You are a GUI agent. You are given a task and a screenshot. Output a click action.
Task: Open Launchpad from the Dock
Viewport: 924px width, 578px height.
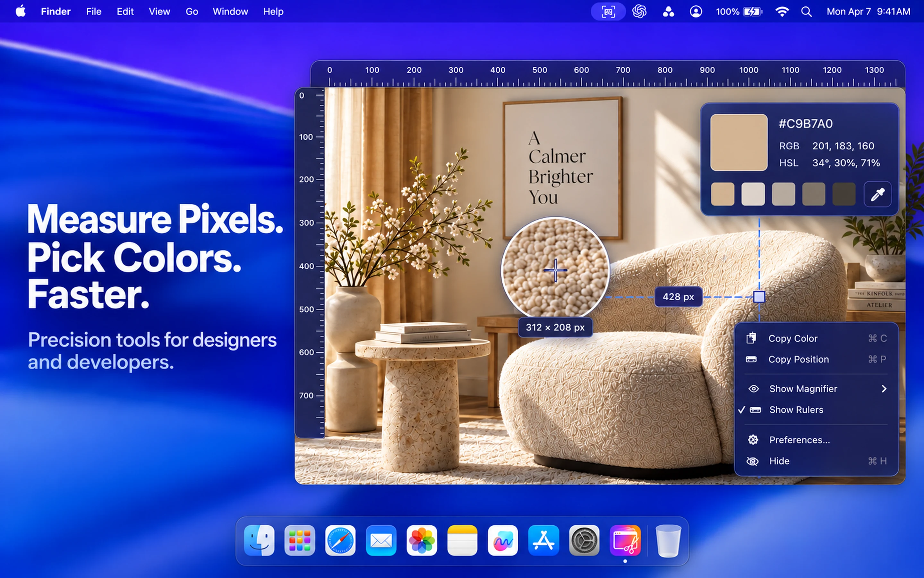click(300, 540)
